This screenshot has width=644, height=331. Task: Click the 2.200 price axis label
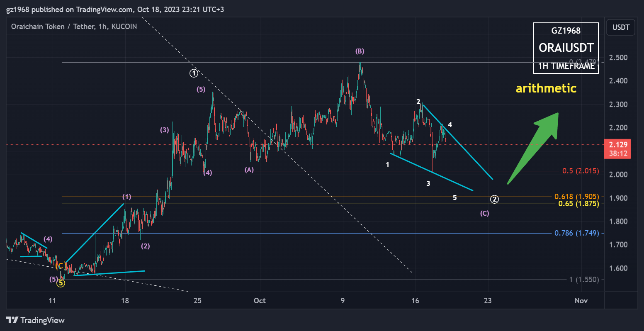[x=618, y=128]
